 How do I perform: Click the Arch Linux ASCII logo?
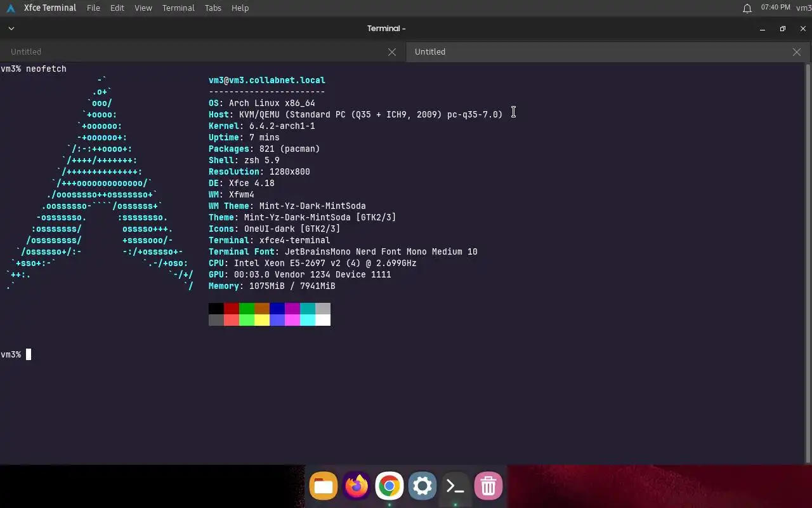coord(99,183)
